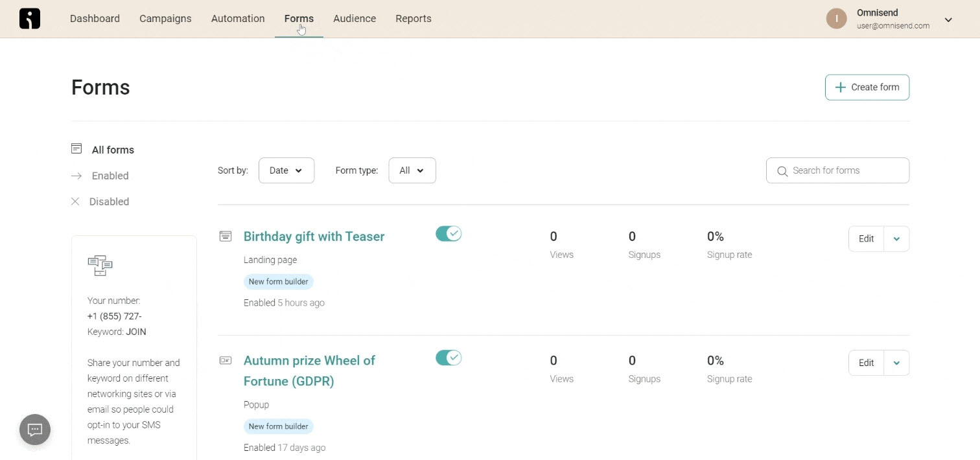Image resolution: width=980 pixels, height=460 pixels.
Task: Click the popup icon beside Autumn prize
Action: 226,360
